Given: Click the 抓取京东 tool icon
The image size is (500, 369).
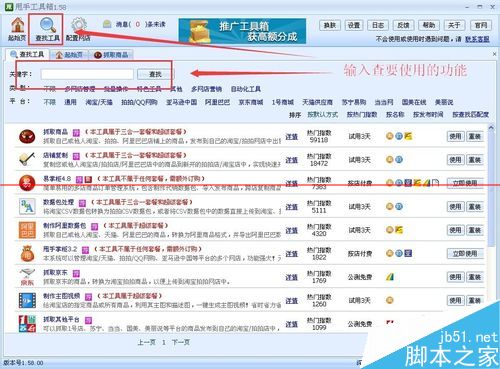Looking at the screenshot, I should point(27,277).
